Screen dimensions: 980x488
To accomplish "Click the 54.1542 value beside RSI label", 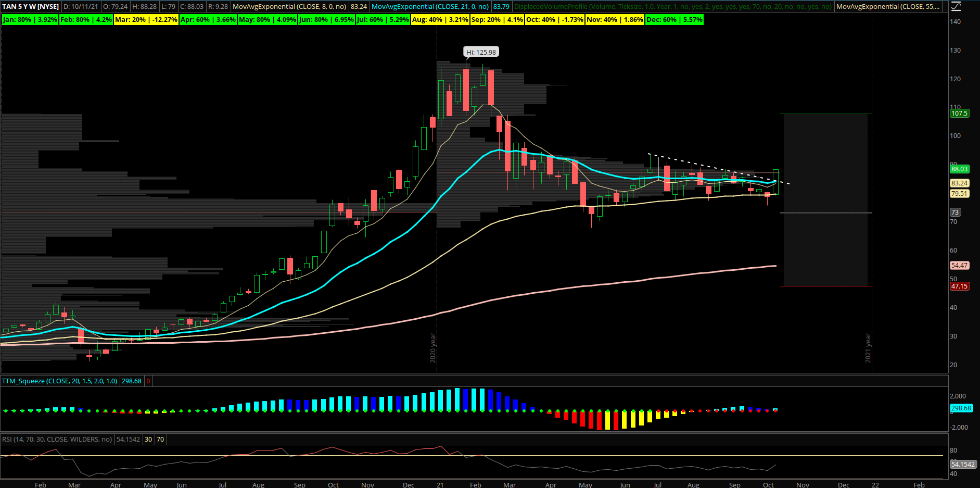I will point(129,440).
